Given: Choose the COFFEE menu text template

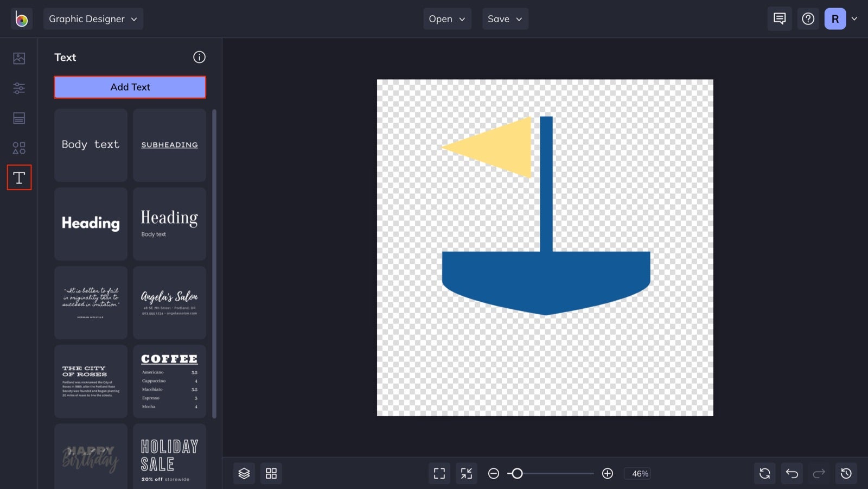Looking at the screenshot, I should pyautogui.click(x=169, y=380).
